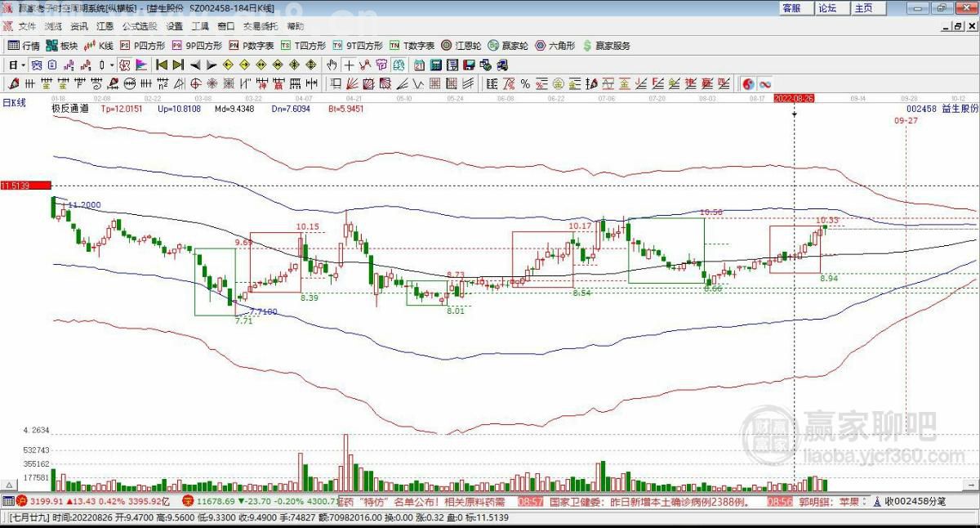980x528 pixels.
Task: Open the 浏览 menu
Action: pos(53,27)
